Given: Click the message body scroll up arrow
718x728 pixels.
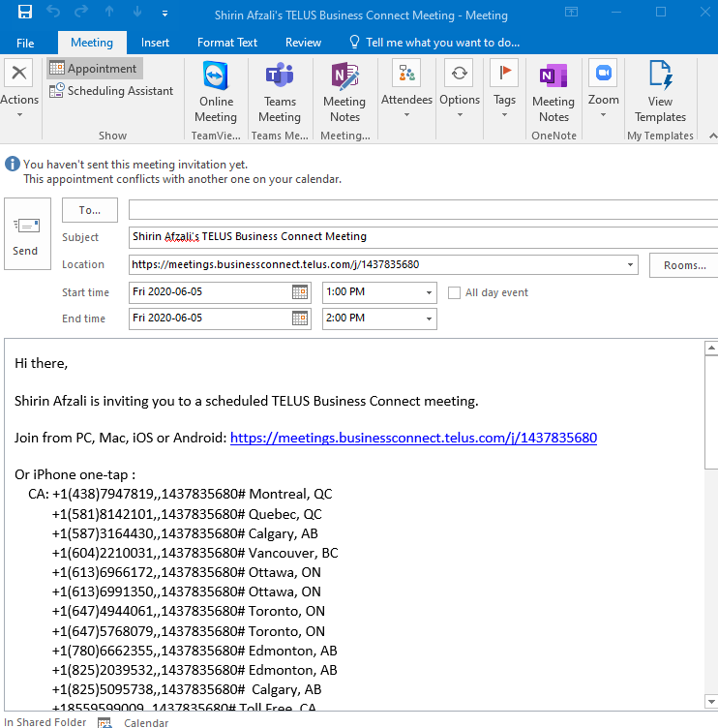Looking at the screenshot, I should click(x=711, y=348).
